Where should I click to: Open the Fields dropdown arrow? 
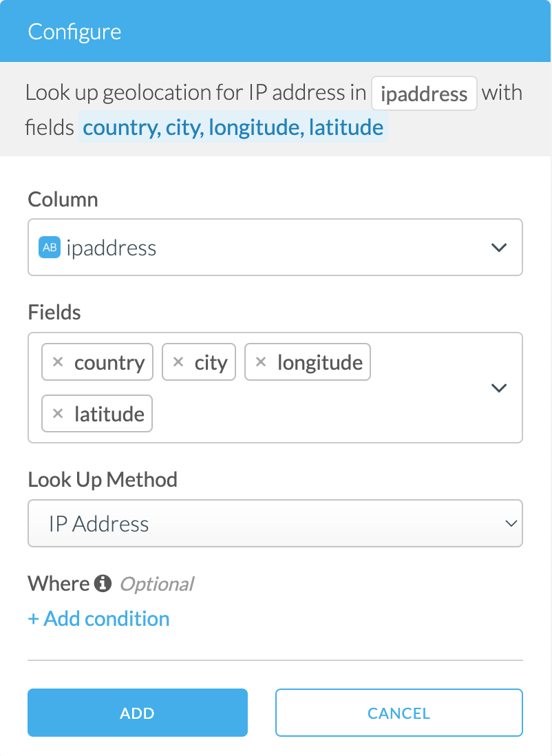(x=499, y=388)
